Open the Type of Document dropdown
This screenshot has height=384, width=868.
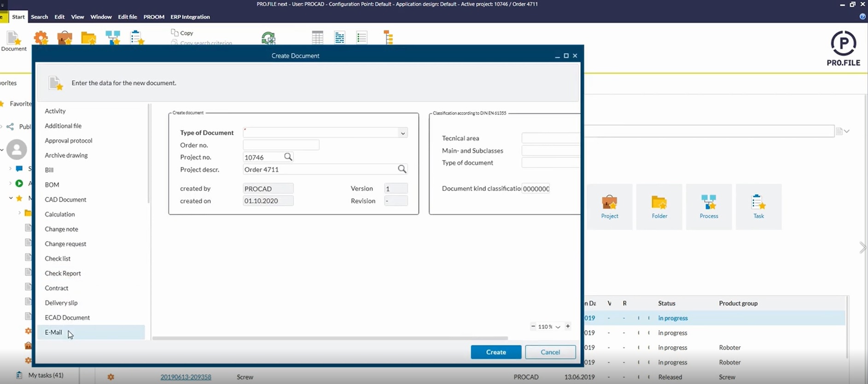(x=402, y=133)
